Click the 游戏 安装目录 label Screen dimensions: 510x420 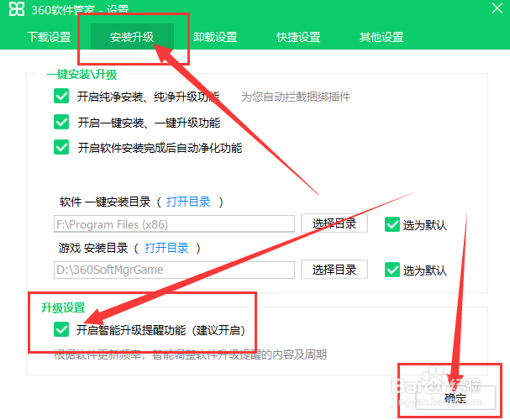[93, 248]
